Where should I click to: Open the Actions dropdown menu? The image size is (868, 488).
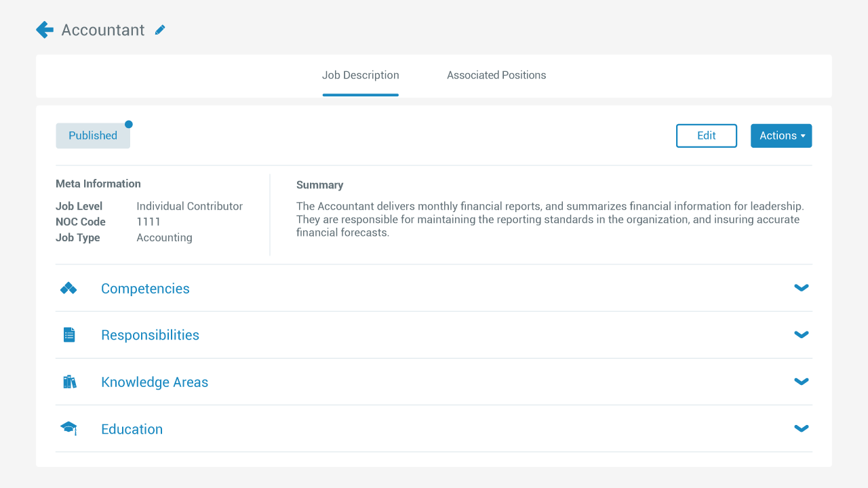pyautogui.click(x=781, y=136)
